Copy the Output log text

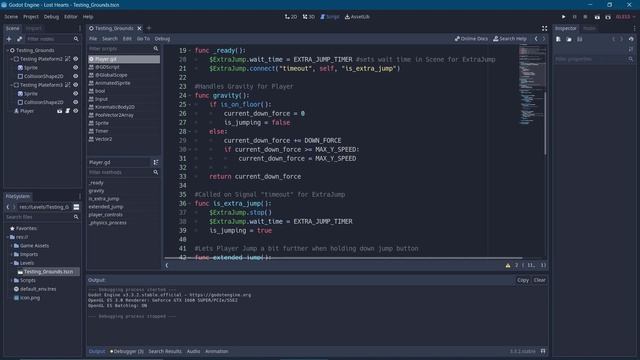[x=523, y=280]
